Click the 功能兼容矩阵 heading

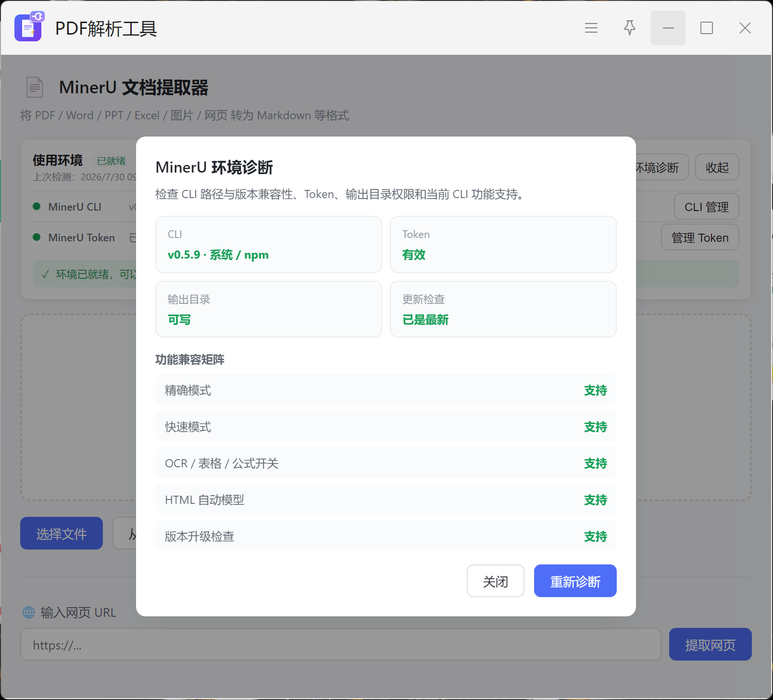coord(190,360)
